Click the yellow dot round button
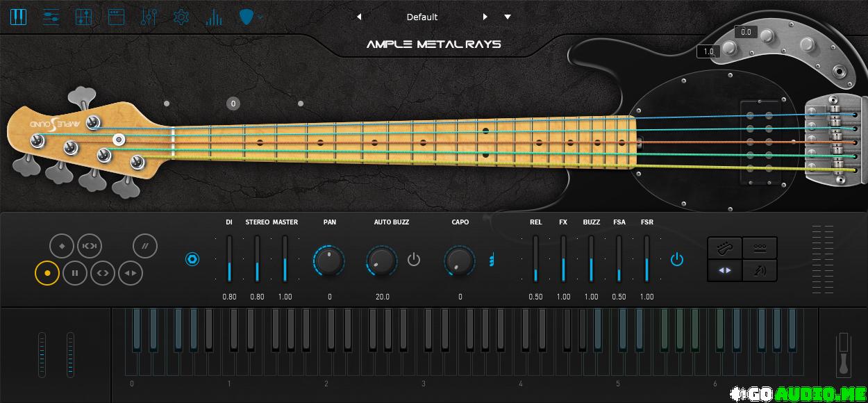Image resolution: width=868 pixels, height=403 pixels. (x=47, y=273)
